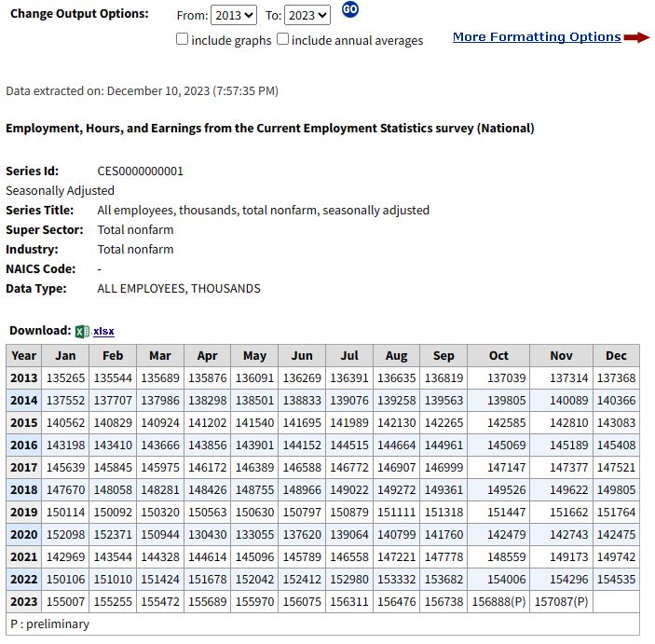Screen dimensions: 655x644
Task: Click the P : preliminary footnote
Action: tap(49, 623)
